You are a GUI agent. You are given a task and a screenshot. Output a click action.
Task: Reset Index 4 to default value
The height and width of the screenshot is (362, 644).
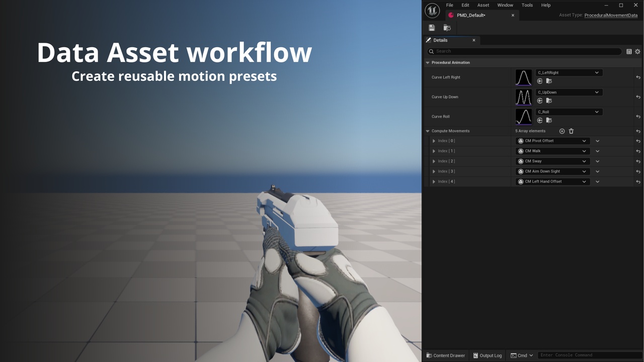(x=638, y=182)
